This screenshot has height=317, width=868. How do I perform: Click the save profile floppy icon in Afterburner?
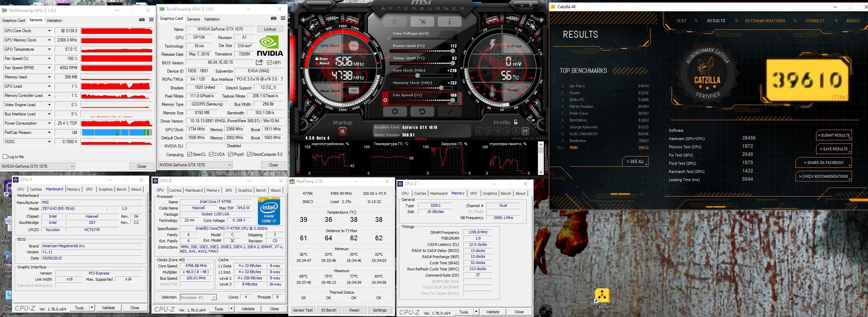coord(525,131)
